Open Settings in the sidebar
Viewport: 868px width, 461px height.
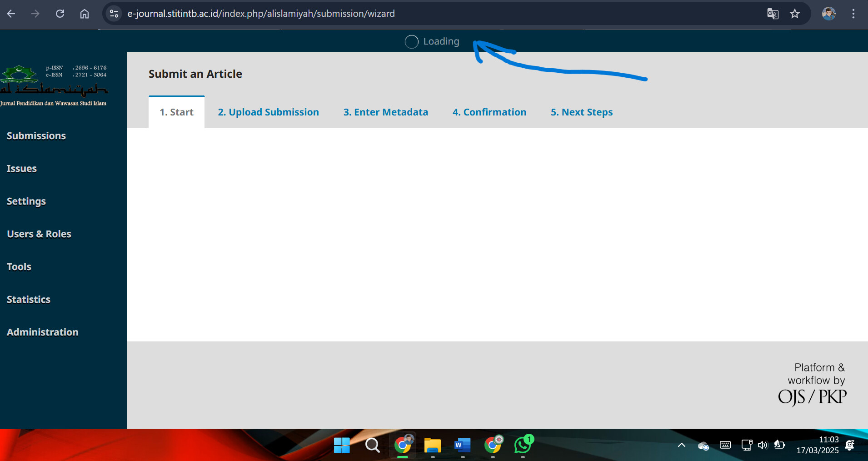tap(26, 201)
